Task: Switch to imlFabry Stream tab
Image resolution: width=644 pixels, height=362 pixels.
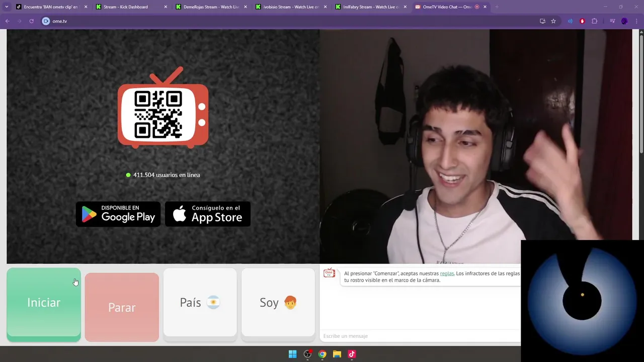Action: pos(371,7)
